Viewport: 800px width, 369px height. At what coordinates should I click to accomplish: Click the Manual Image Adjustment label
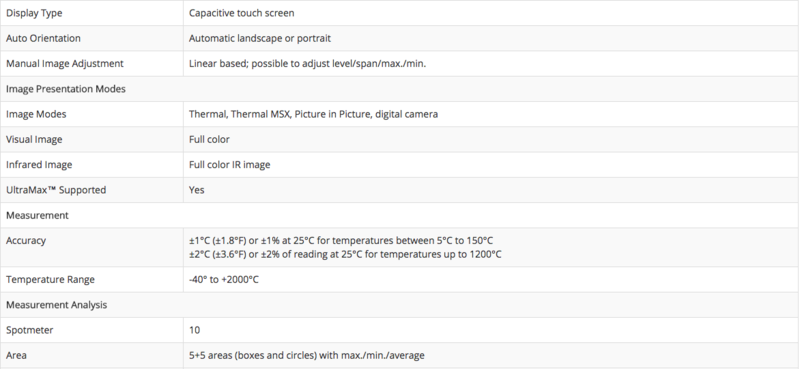point(65,64)
